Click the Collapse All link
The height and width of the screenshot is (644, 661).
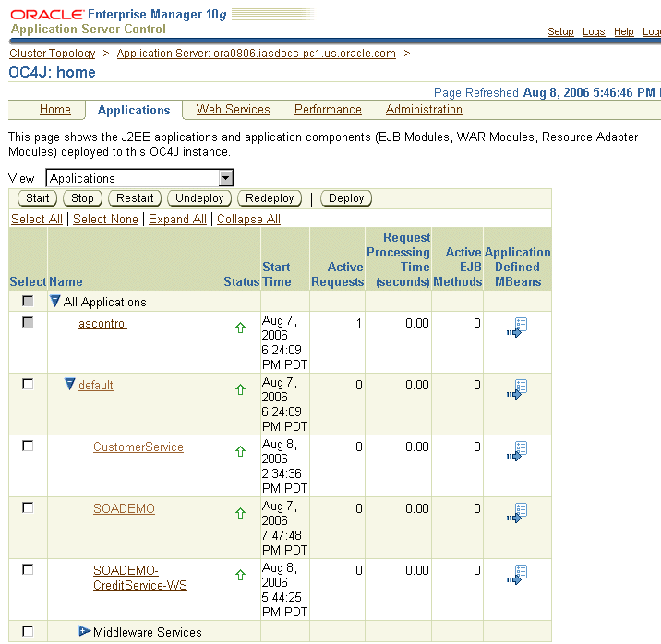pyautogui.click(x=248, y=219)
